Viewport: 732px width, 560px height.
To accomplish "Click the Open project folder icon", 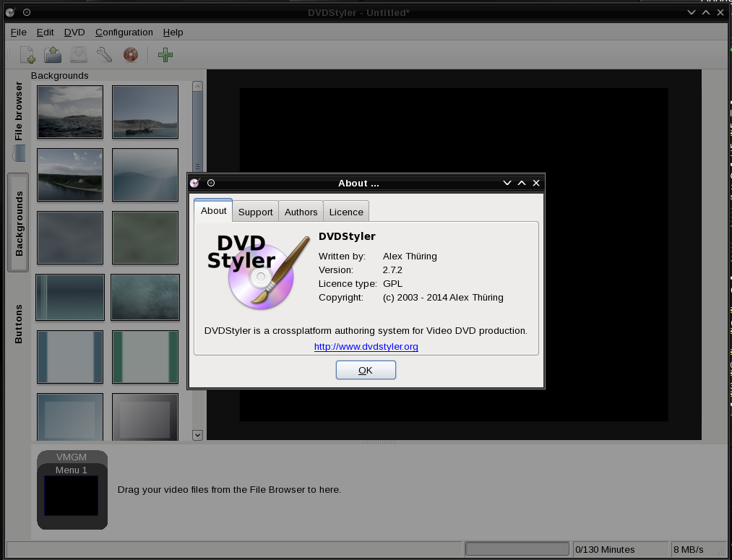I will pyautogui.click(x=53, y=55).
